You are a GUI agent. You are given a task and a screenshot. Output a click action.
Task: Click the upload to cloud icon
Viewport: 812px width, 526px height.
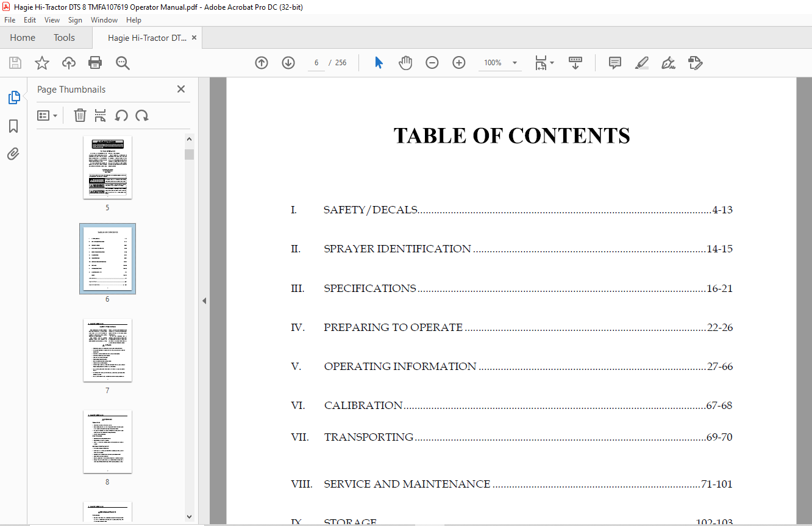(x=69, y=63)
